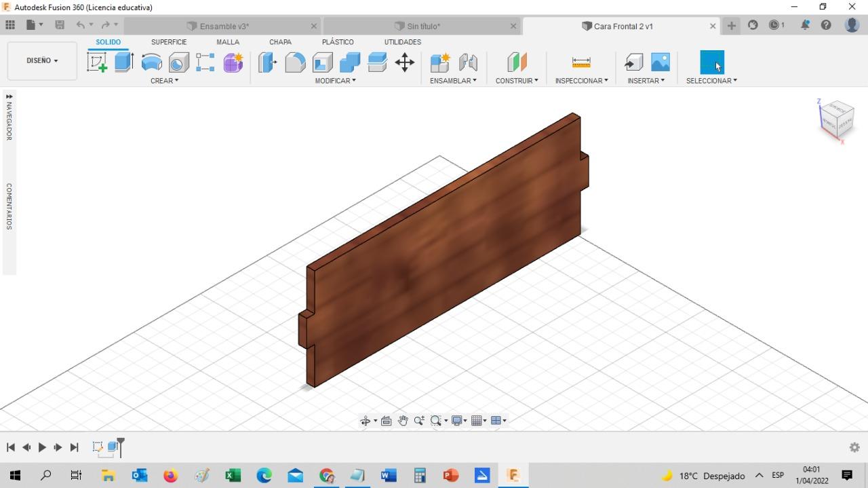
Task: Select the Hole tool
Action: (x=178, y=62)
